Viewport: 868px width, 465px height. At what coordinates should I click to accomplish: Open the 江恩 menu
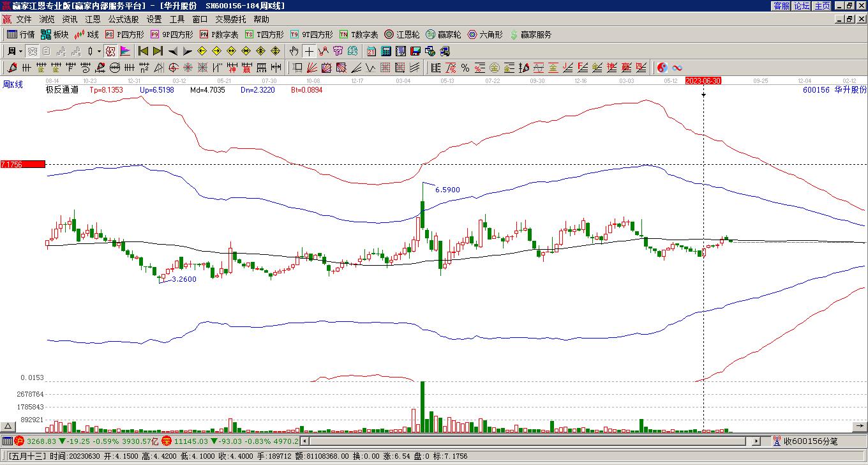point(93,19)
